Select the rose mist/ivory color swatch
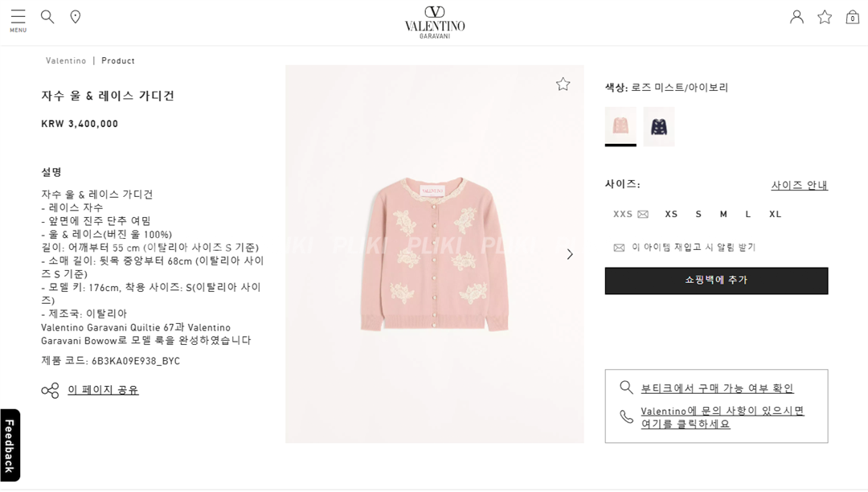 click(620, 126)
